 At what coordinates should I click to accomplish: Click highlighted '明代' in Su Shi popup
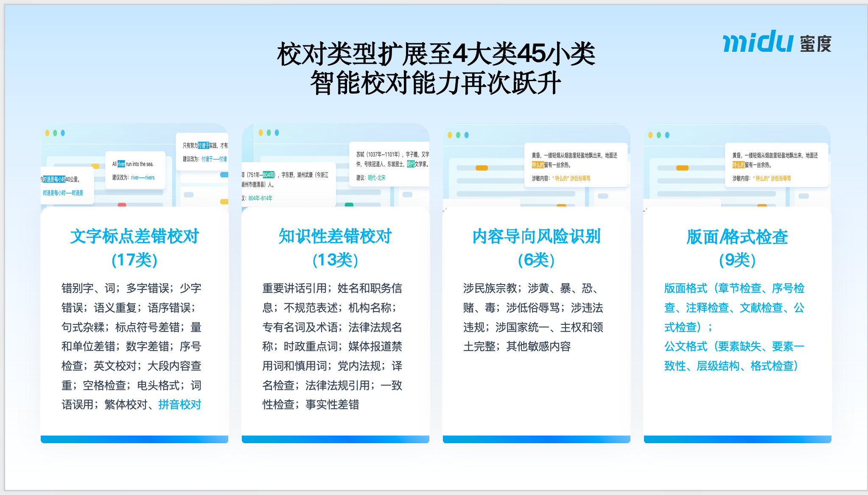point(410,164)
